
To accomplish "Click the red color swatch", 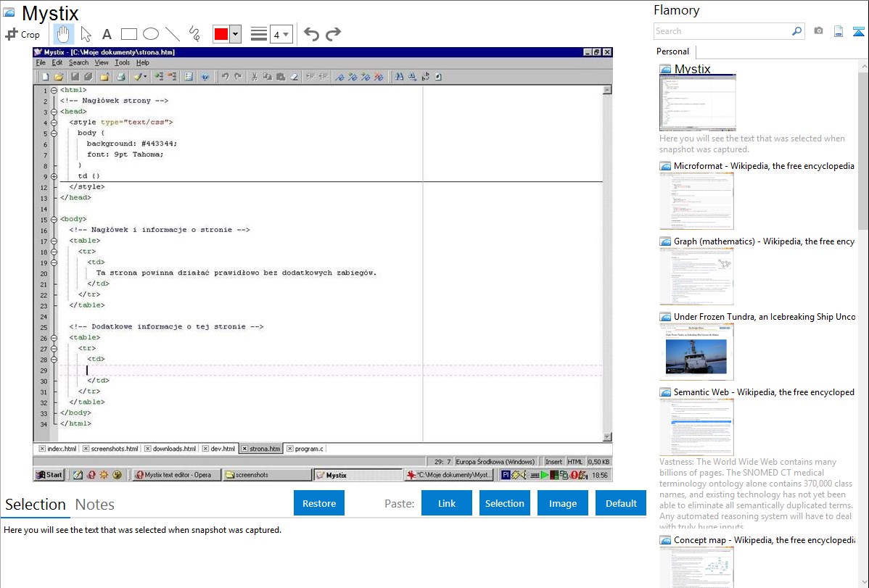I will point(221,34).
